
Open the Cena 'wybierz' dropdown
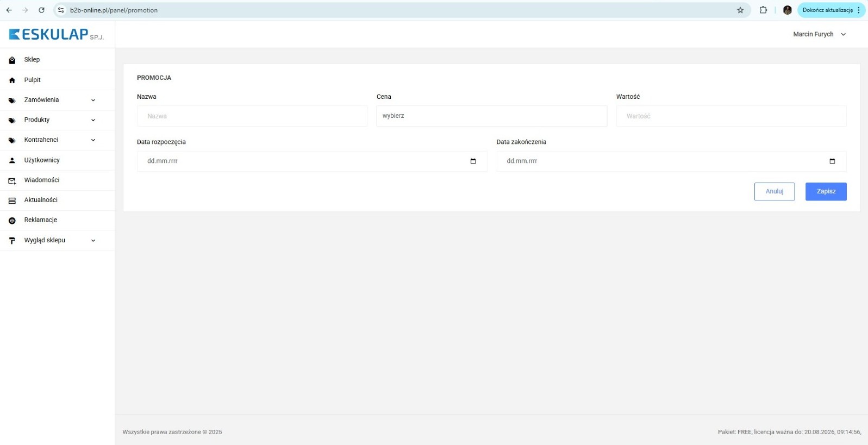click(491, 116)
